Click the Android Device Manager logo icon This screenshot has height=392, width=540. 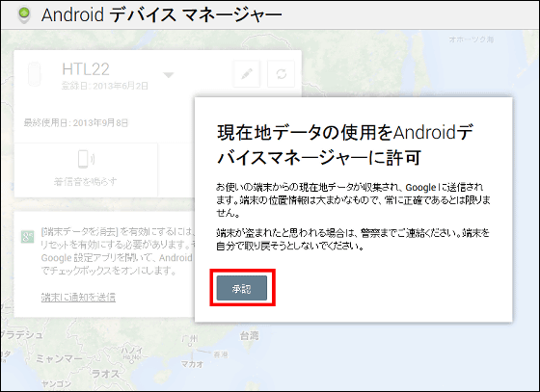[x=24, y=14]
